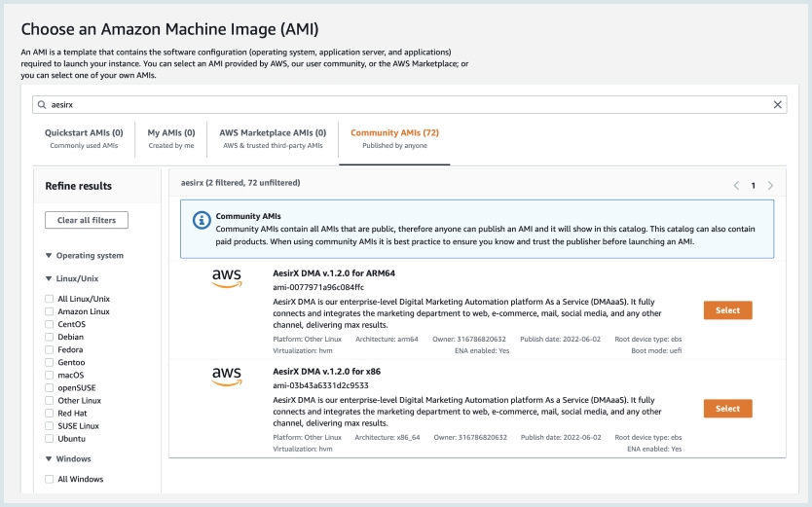Focus the AMI search field

409,104
